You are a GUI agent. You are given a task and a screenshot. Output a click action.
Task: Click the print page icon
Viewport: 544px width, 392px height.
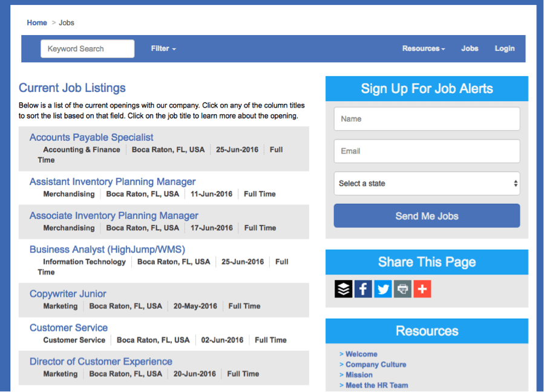[403, 289]
